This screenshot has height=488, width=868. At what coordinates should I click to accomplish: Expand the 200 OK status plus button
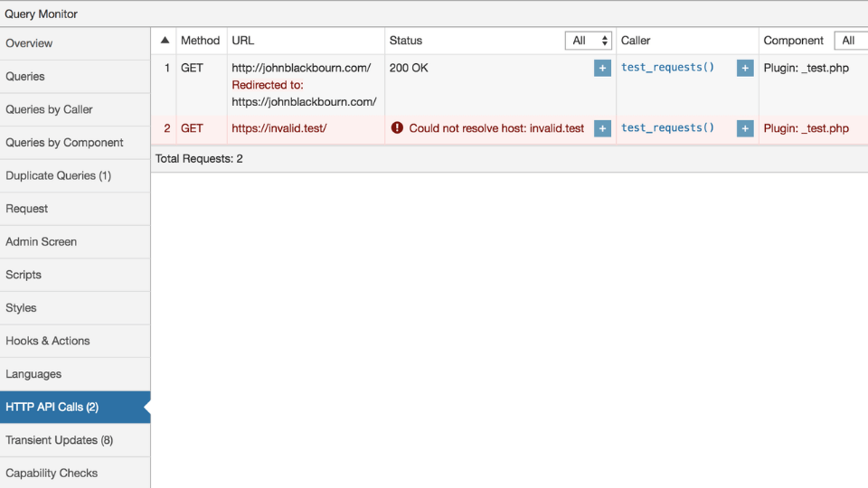[602, 68]
